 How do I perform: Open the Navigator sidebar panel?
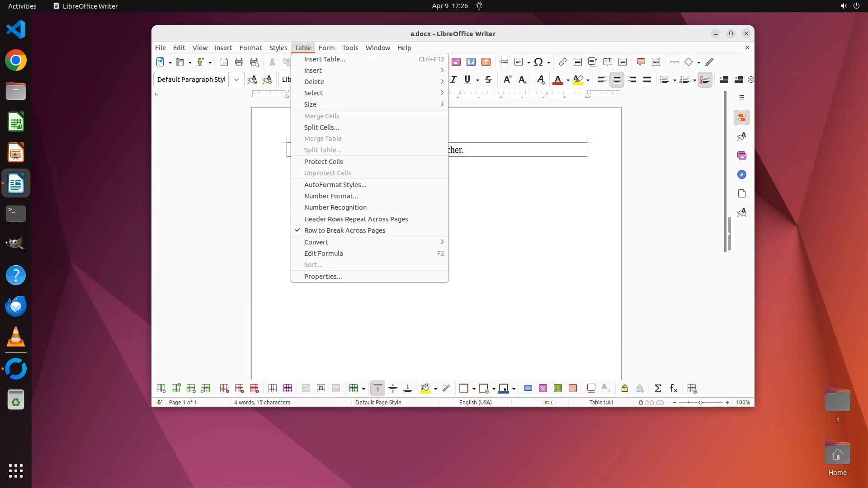tap(741, 174)
